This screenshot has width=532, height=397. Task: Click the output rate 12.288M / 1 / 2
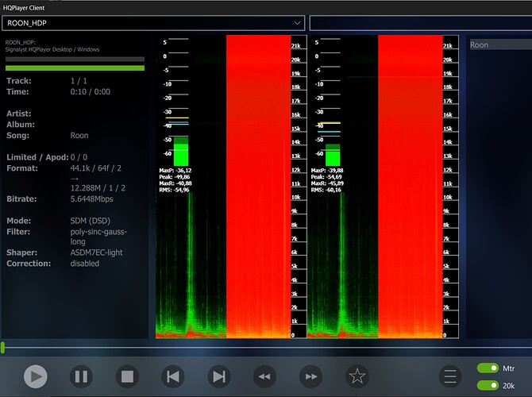(x=98, y=188)
